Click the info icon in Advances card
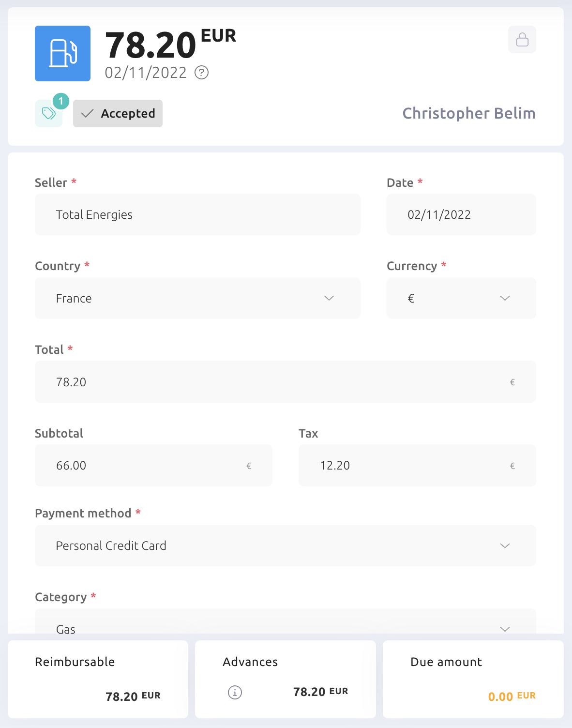 click(235, 692)
